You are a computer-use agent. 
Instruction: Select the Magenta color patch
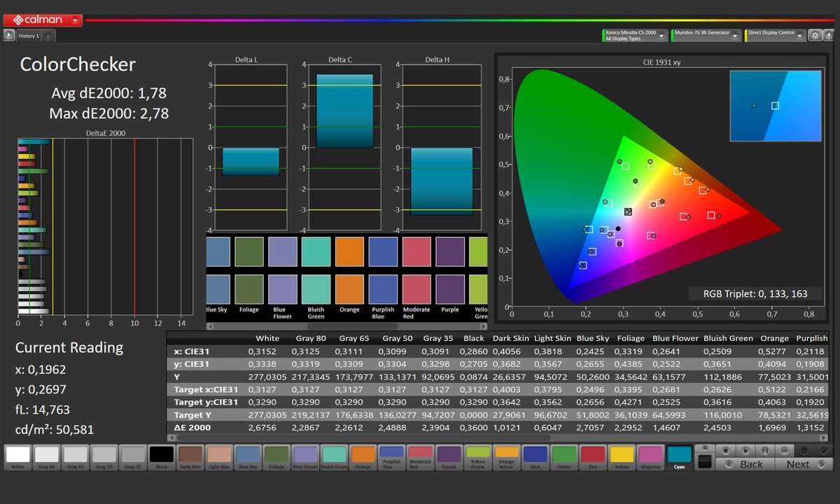tap(650, 456)
